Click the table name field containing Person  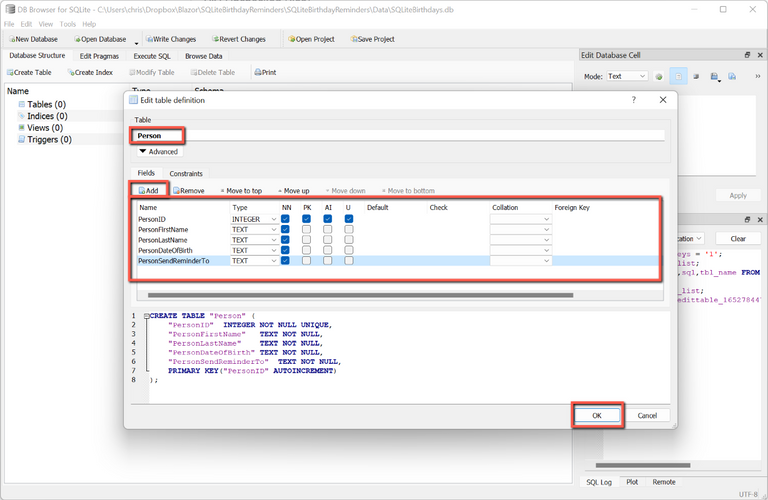(x=400, y=135)
